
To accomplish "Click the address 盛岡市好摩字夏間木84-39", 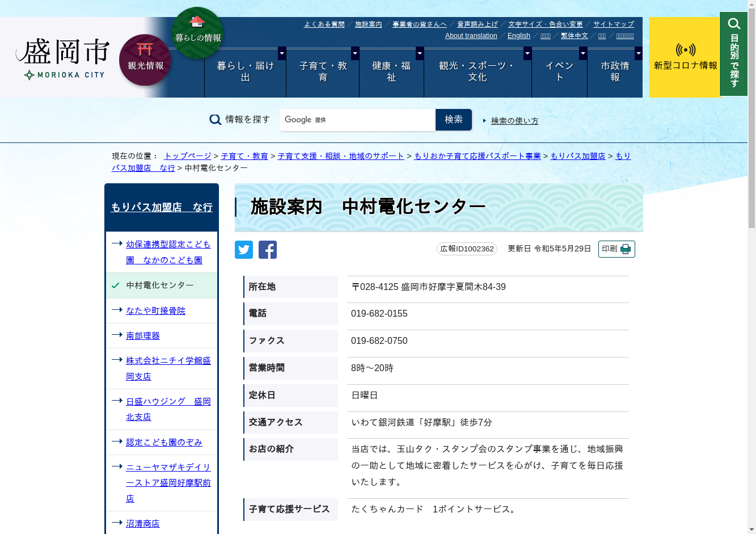I will pos(453,287).
